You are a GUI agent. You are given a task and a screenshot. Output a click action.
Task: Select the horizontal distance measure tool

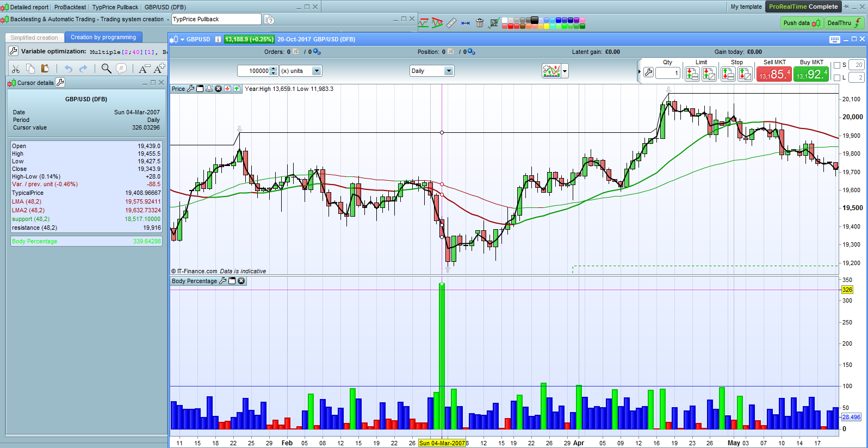466,23
